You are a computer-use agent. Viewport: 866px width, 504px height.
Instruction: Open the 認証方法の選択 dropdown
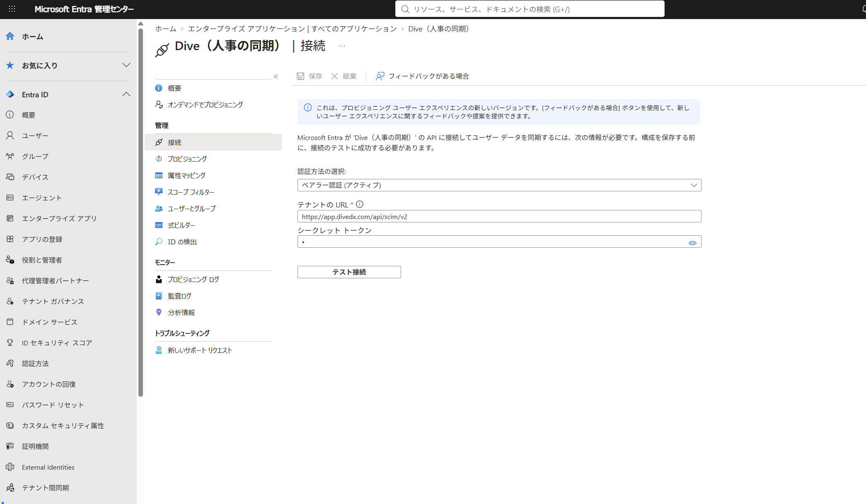[x=499, y=185]
